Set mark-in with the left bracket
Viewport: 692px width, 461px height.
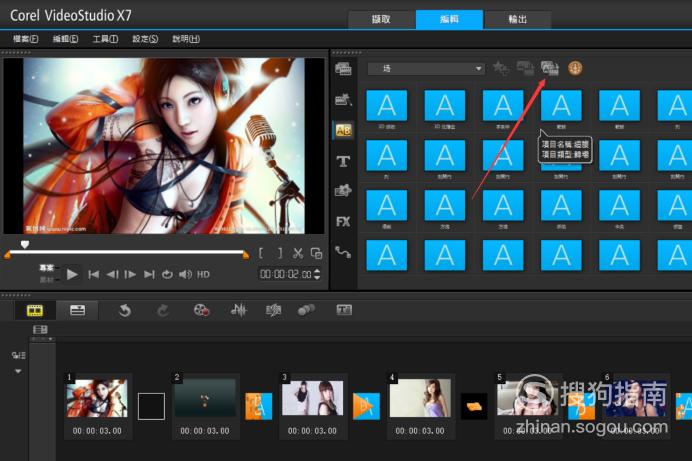pos(261,253)
